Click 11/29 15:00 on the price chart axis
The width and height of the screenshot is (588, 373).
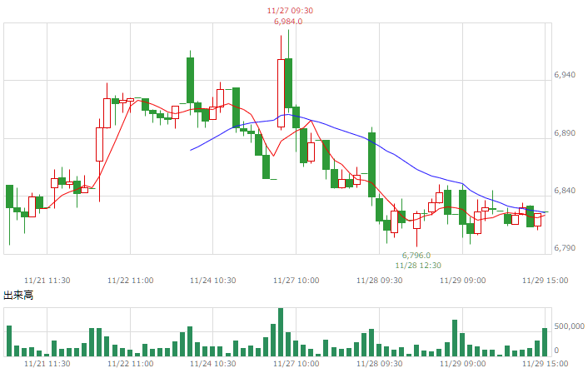pos(546,281)
